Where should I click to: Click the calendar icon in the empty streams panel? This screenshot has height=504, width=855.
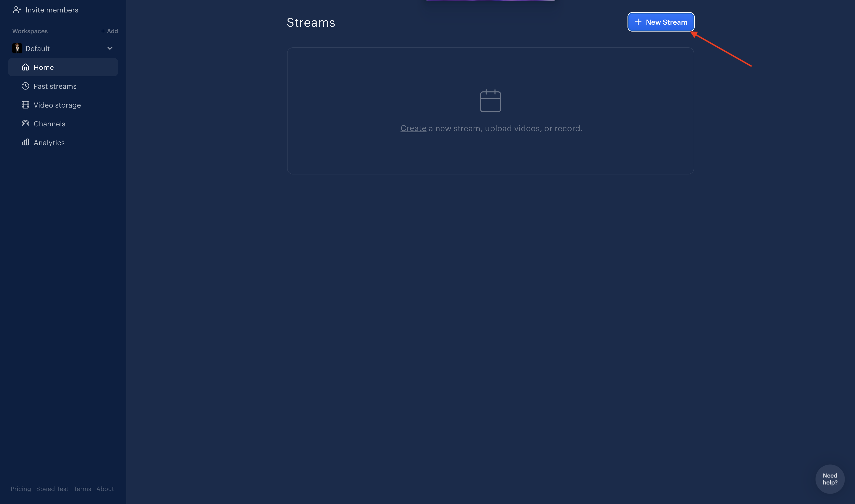click(490, 100)
